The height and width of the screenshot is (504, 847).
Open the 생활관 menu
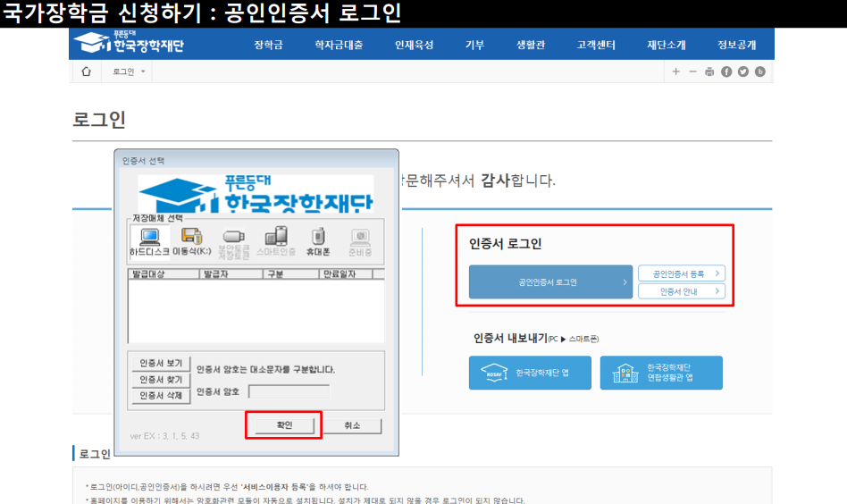[531, 45]
